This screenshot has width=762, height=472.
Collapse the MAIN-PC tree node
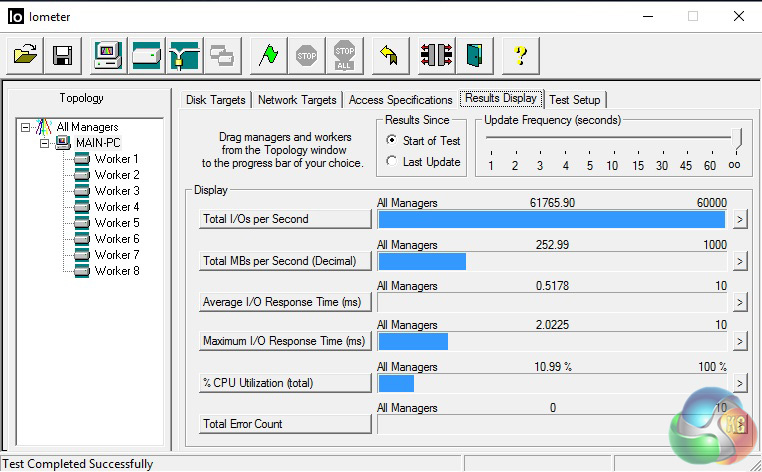(44, 143)
